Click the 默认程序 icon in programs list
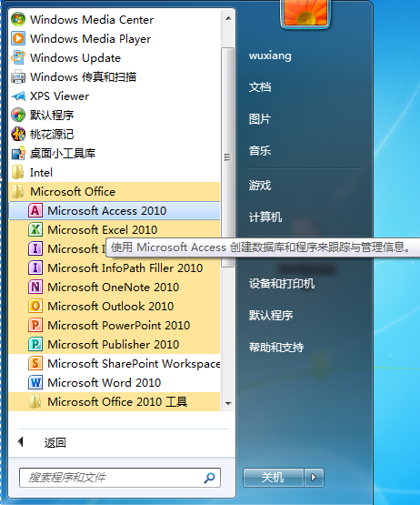This screenshot has height=505, width=420. 18,115
